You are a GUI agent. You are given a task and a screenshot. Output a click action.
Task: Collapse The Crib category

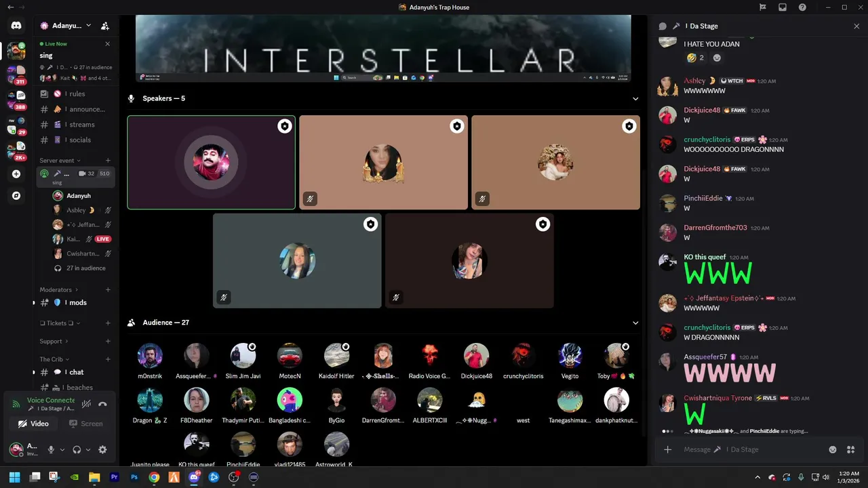[x=54, y=359]
